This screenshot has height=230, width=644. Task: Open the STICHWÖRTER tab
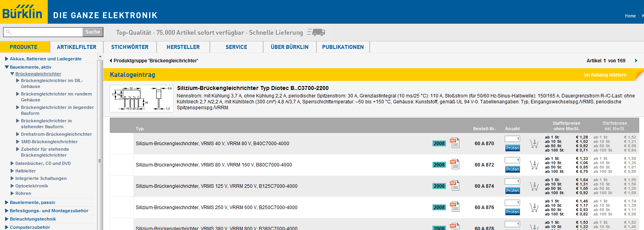tap(130, 47)
